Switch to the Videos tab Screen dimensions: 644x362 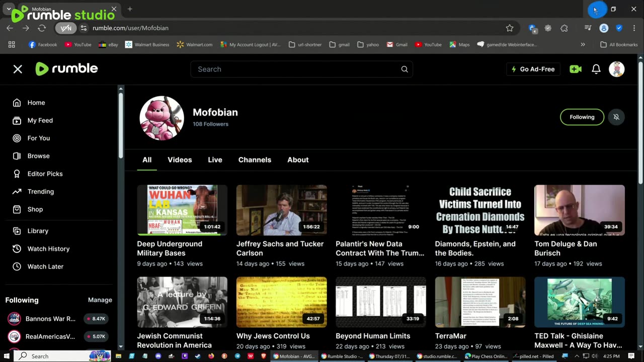[180, 160]
